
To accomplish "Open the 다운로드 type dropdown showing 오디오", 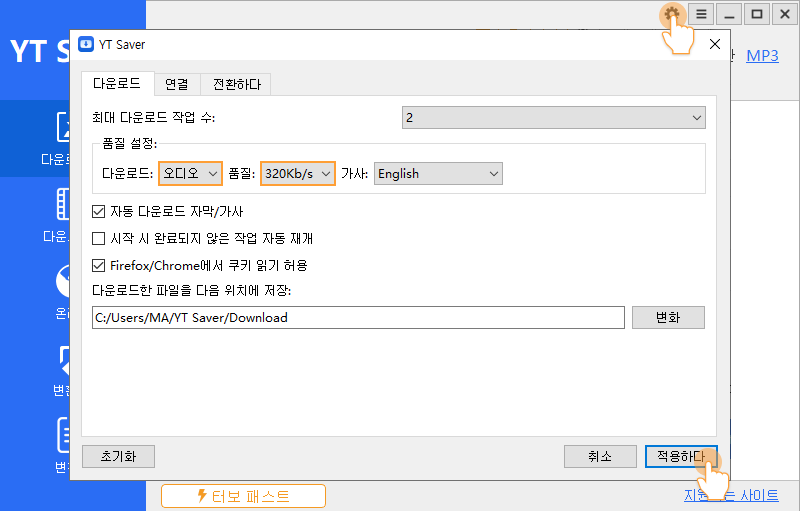I will pyautogui.click(x=190, y=173).
